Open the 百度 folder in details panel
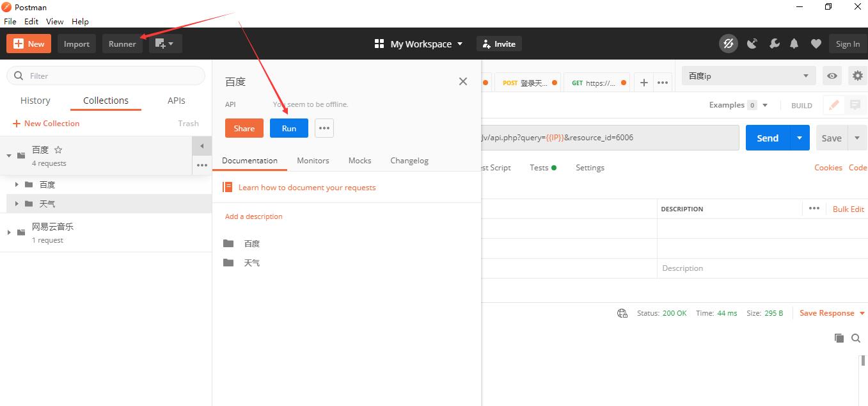 pyautogui.click(x=252, y=243)
